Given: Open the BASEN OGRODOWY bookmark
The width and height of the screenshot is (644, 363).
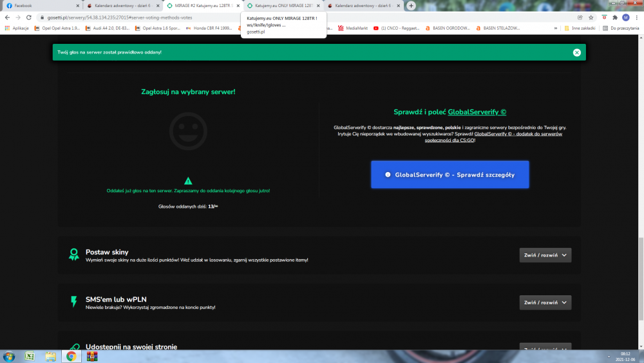Looking at the screenshot, I should pyautogui.click(x=448, y=28).
